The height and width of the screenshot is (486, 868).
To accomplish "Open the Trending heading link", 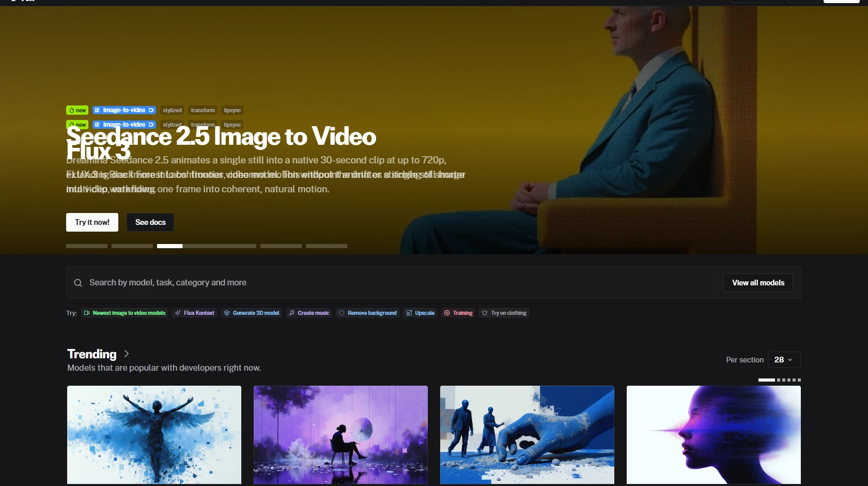I will point(92,354).
